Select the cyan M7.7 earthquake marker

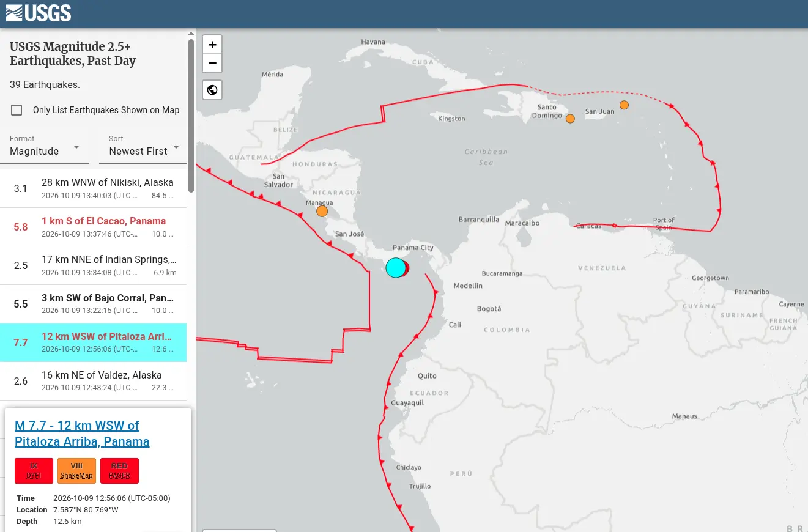(x=396, y=267)
